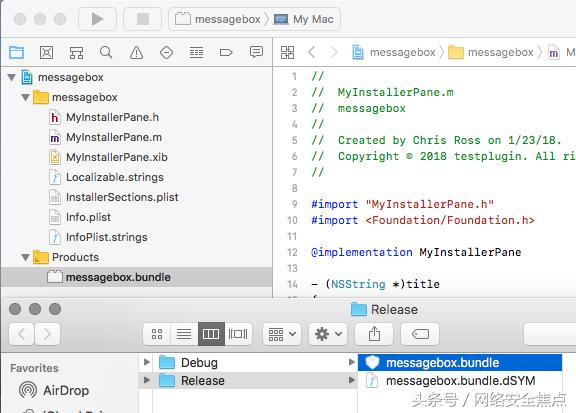576x413 pixels.
Task: Open the Symbol navigator
Action: (46, 53)
